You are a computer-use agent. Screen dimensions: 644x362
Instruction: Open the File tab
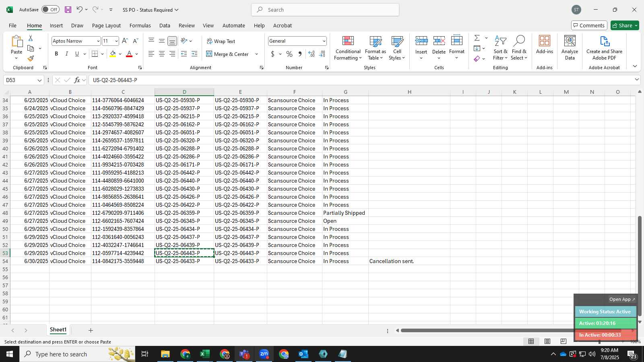pos(12,25)
